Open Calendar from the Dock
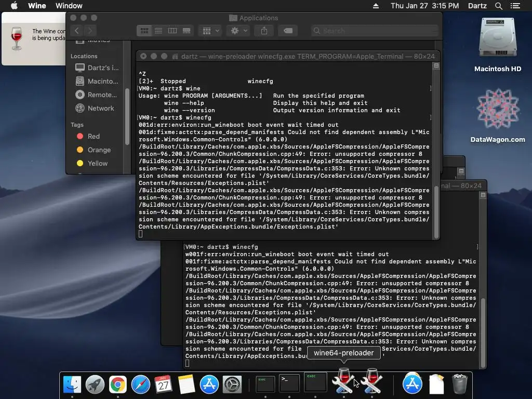This screenshot has width=532, height=399. pyautogui.click(x=164, y=384)
